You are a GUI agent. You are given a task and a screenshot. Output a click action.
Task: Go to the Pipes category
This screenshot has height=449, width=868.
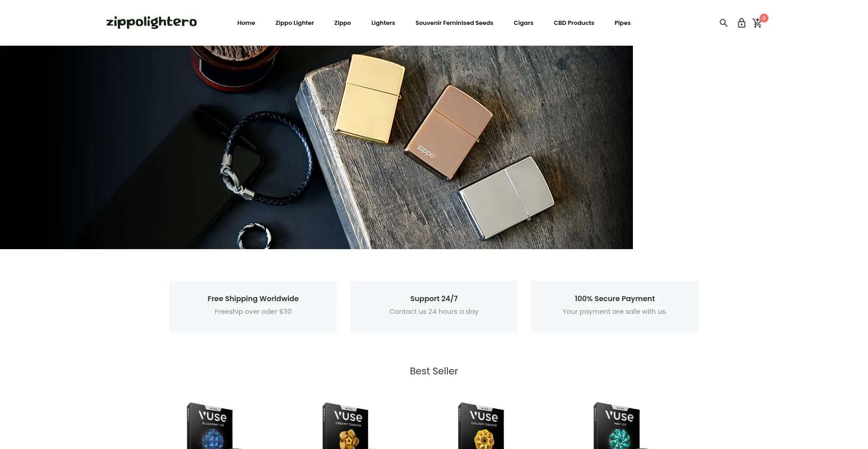pos(623,23)
